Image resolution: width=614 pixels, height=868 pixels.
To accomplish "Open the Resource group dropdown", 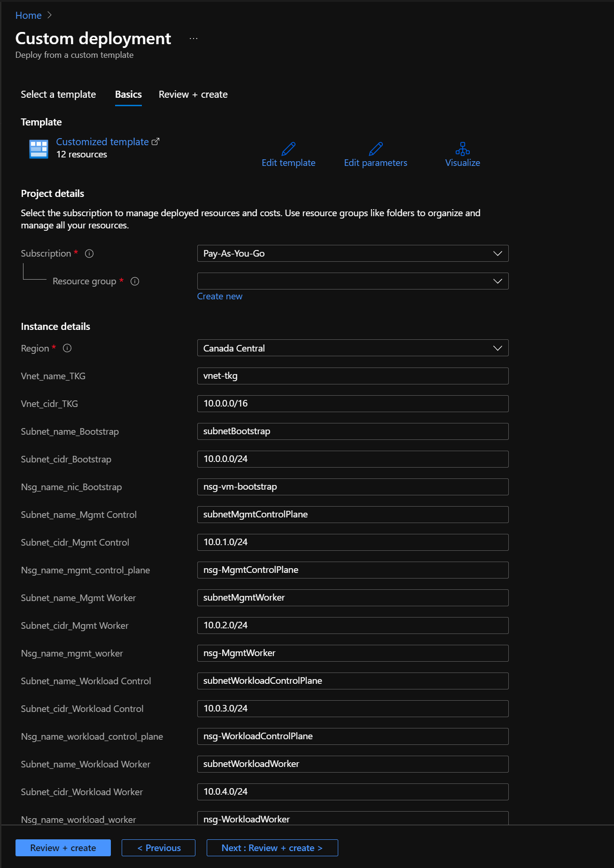I will [x=353, y=281].
